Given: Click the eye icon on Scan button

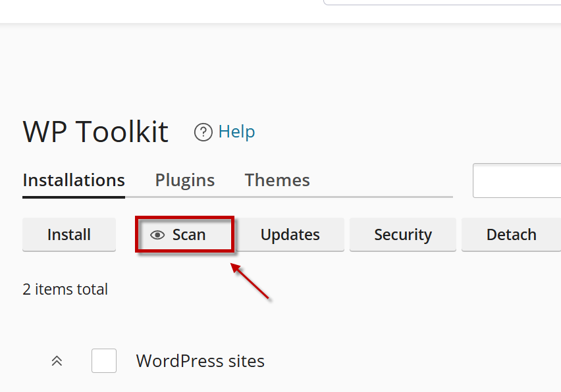Looking at the screenshot, I should (157, 235).
